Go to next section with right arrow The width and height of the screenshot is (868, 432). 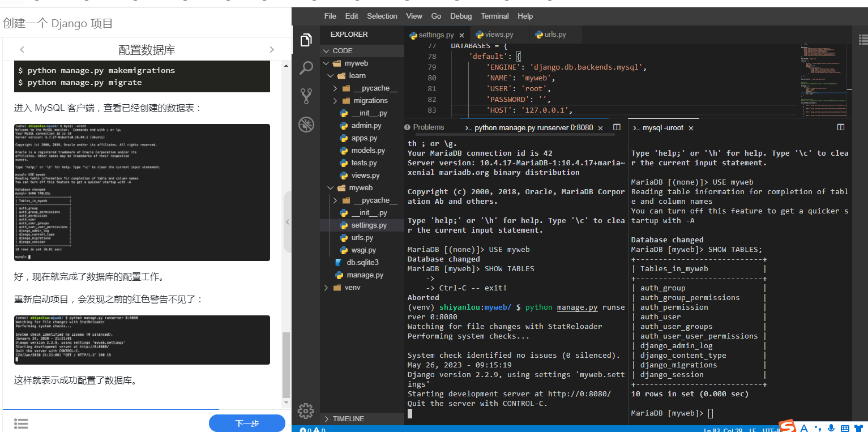point(272,50)
